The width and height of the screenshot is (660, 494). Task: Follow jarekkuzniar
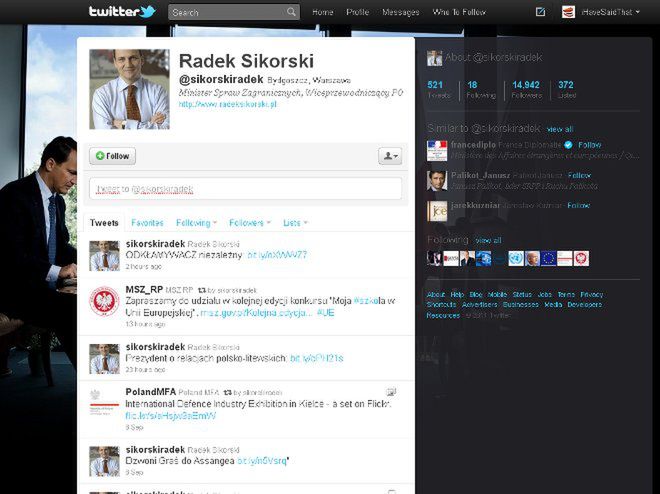click(578, 205)
